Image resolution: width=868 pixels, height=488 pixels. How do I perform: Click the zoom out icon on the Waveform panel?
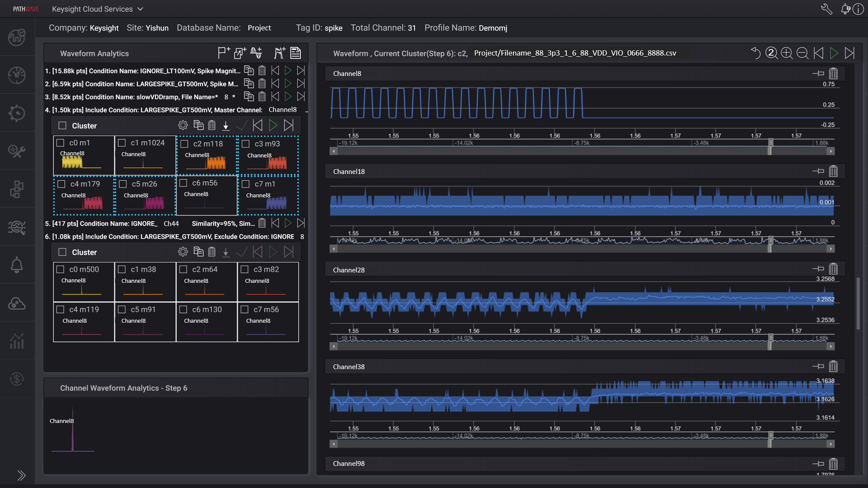(802, 53)
